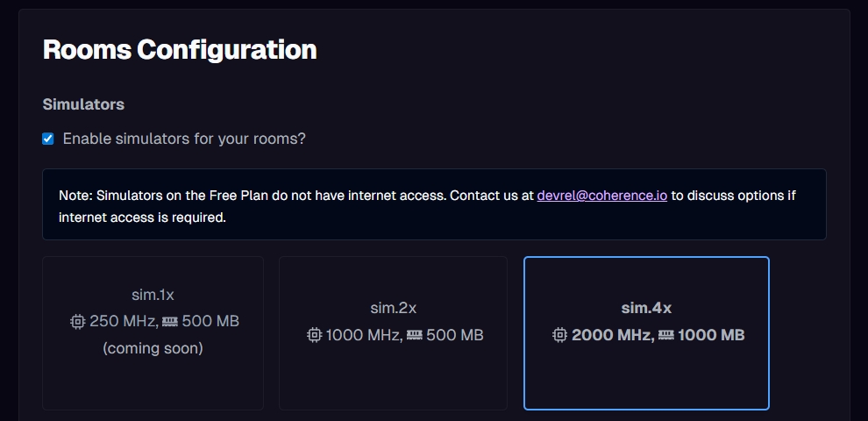The height and width of the screenshot is (421, 868).
Task: Select the sim.2x simulator card
Action: 393,332
